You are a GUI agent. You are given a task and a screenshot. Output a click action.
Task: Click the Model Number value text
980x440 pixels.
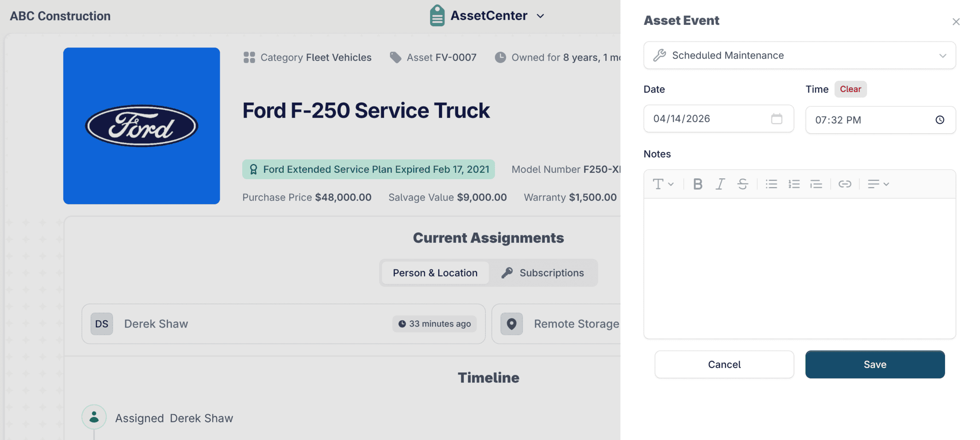tap(602, 170)
